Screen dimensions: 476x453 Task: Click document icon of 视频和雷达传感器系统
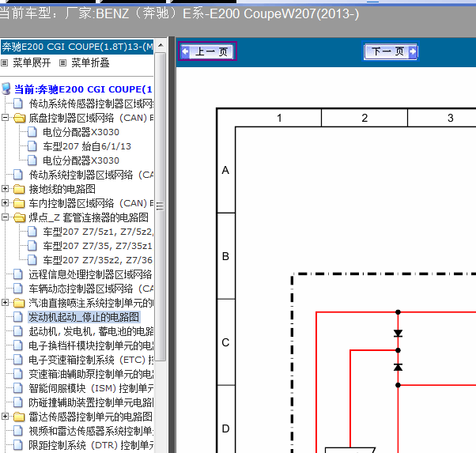(x=18, y=431)
